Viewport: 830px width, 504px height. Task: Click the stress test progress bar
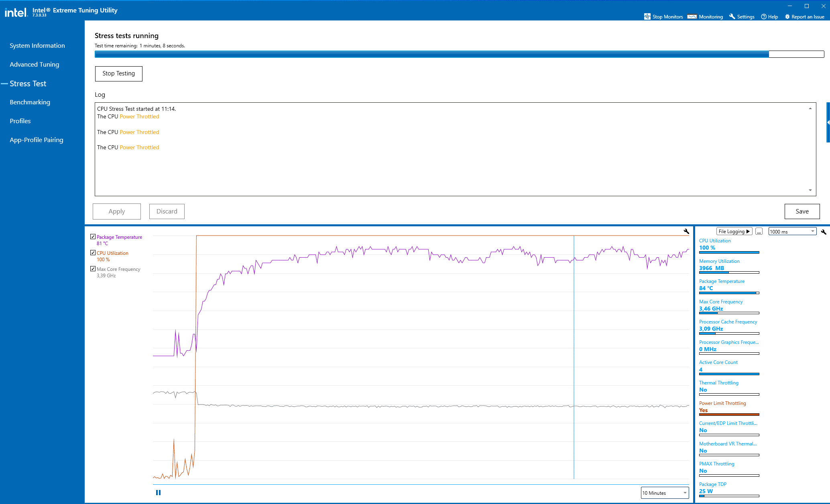tap(459, 54)
